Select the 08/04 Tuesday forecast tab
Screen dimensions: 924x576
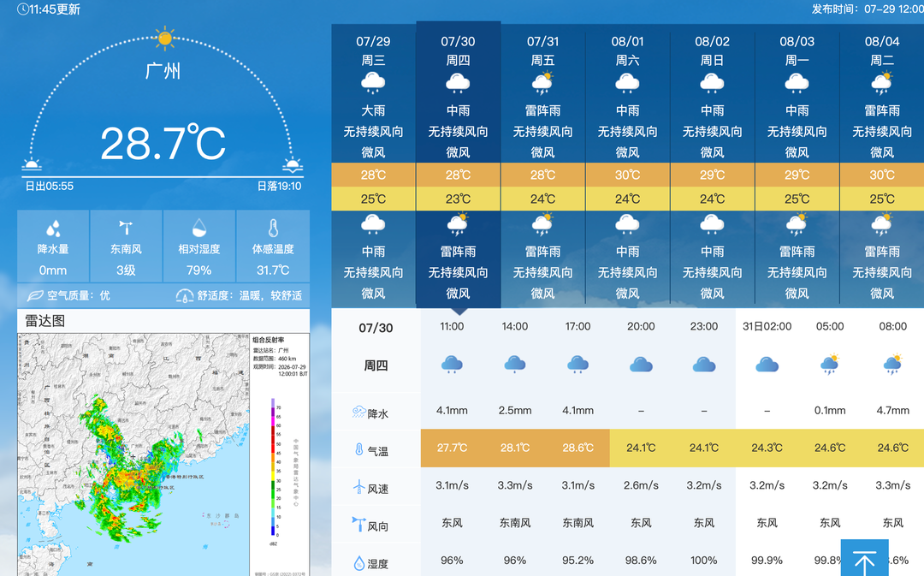coord(882,165)
